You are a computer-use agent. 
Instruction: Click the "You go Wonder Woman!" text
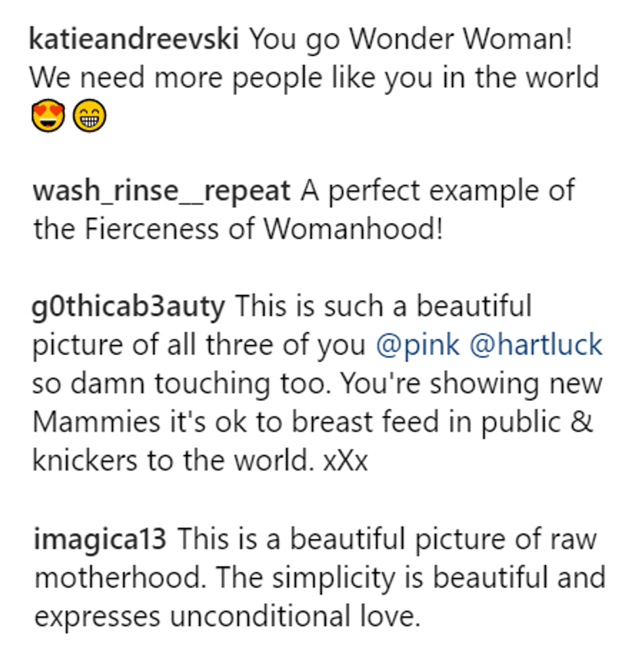click(x=411, y=41)
